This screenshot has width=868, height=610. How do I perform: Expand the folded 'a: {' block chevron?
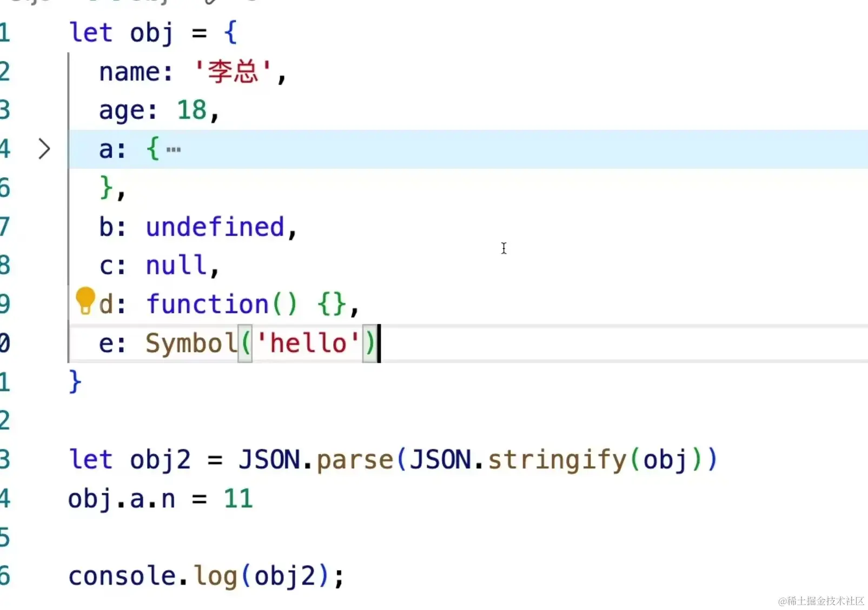point(44,149)
